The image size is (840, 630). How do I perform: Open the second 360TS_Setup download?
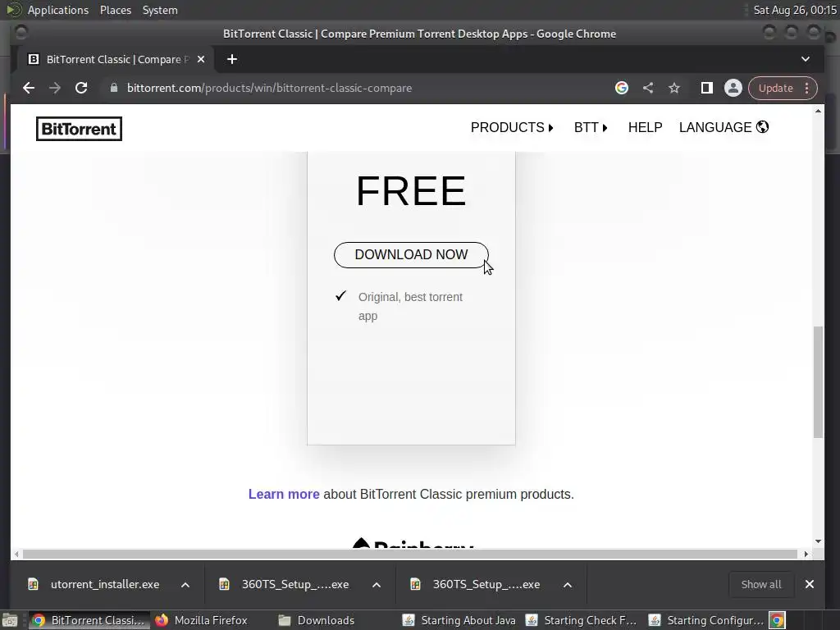pyautogui.click(x=477, y=584)
